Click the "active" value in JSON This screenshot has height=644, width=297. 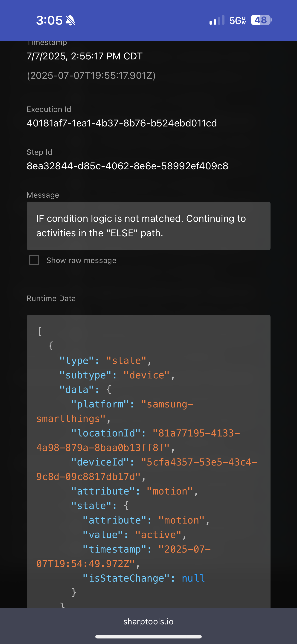(158, 535)
